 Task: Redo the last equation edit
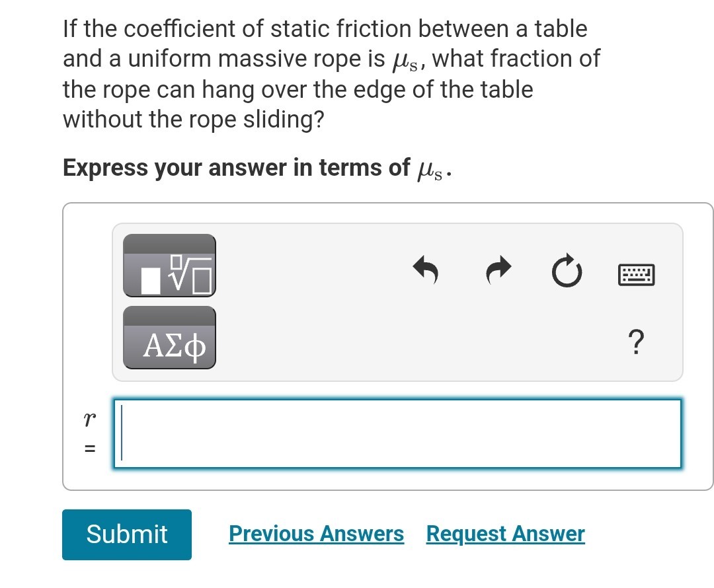tap(497, 271)
